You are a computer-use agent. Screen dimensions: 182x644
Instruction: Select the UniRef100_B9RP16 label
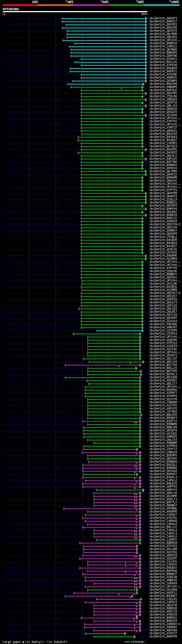point(163,43)
